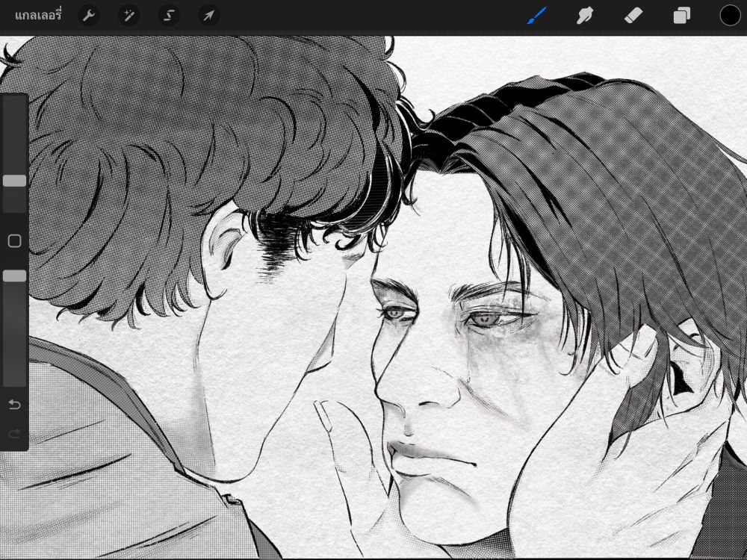
Task: Click the brush size slider handle
Action: [15, 181]
